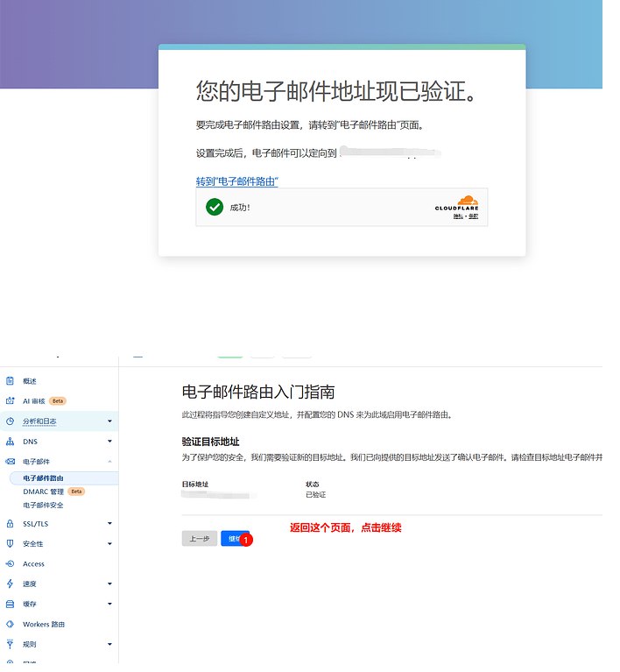Click the Beta badge beside DMARC 管理
The width and height of the screenshot is (620, 672).
[76, 492]
